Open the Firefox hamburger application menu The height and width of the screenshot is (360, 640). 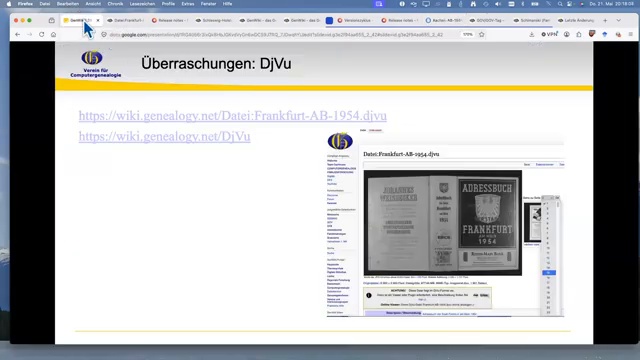coord(631,35)
